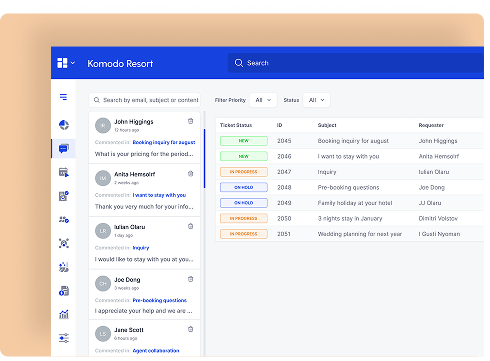Image resolution: width=490 pixels, height=361 pixels.
Task: Click the clipboard icon on Anita Hemsolrf card
Action: 190,173
